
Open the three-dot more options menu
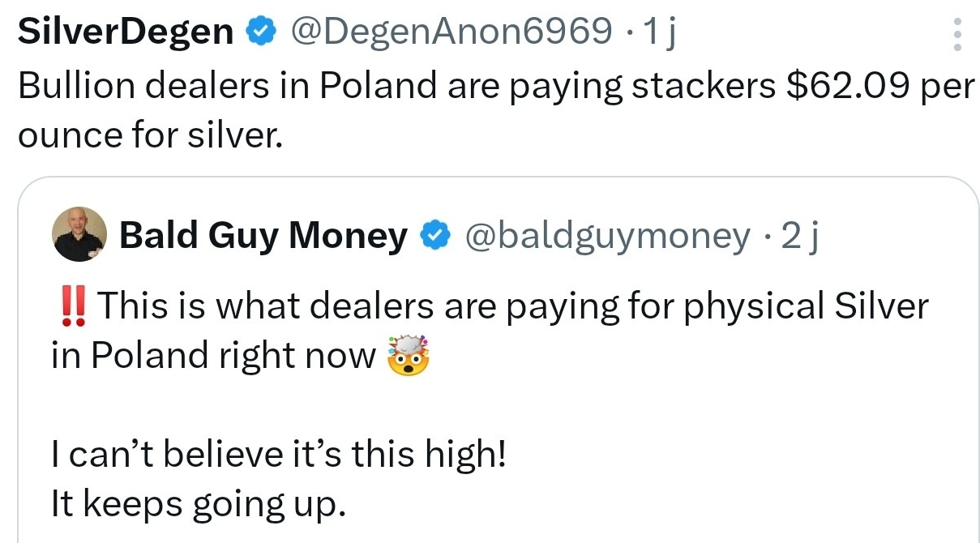[957, 34]
